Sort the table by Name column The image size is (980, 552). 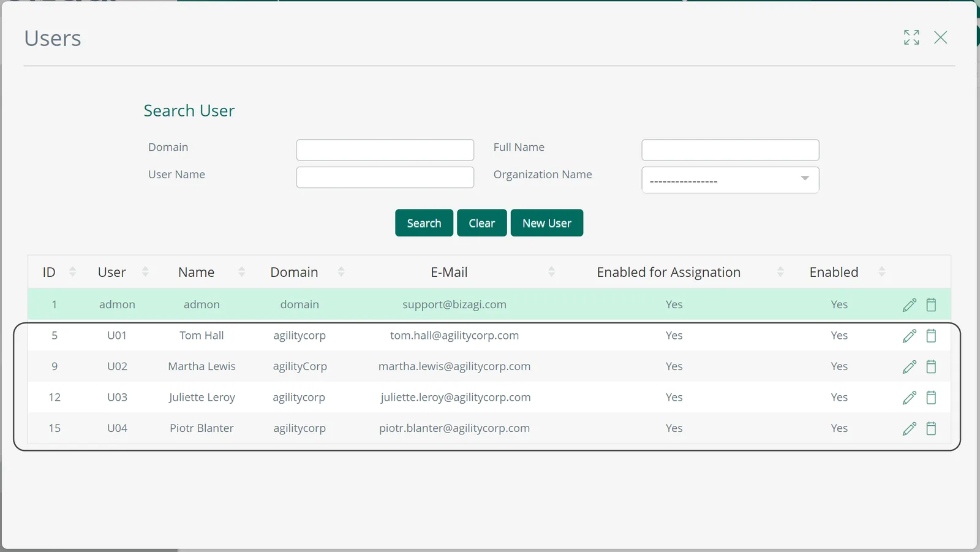241,271
